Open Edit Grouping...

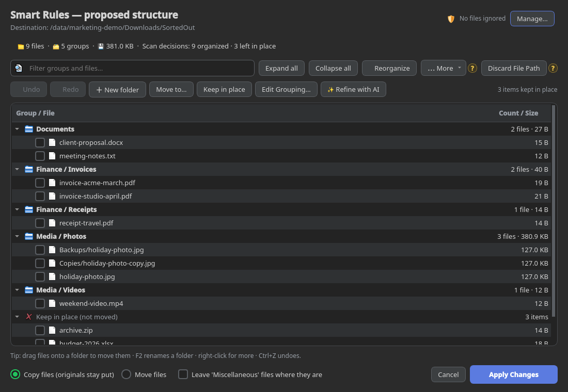tap(286, 89)
